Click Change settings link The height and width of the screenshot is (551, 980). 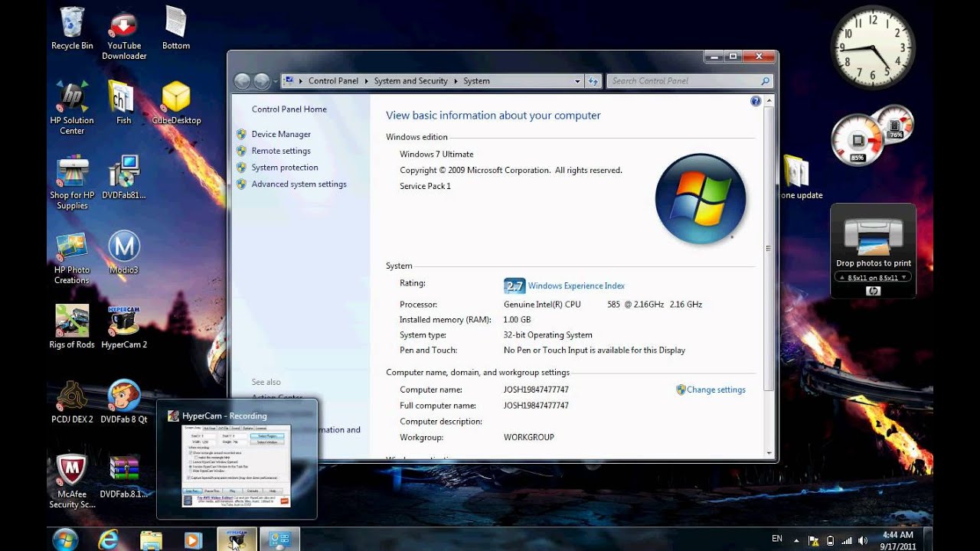716,390
